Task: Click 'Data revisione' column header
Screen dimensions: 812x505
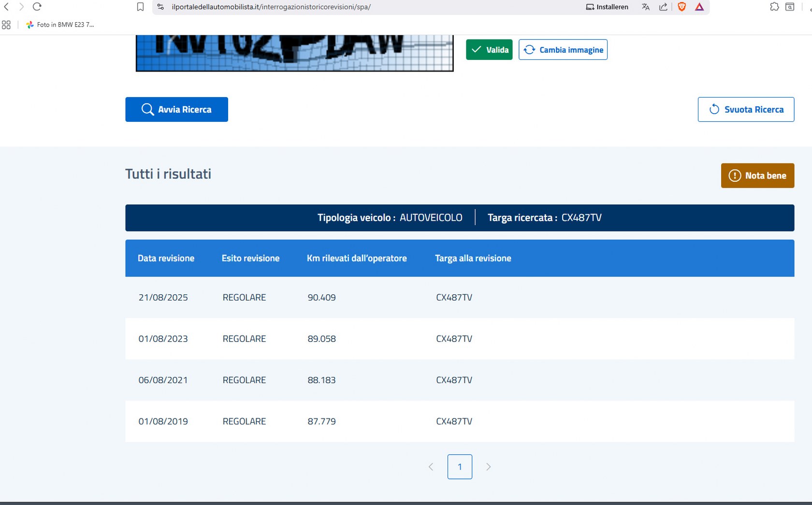Action: tap(166, 259)
